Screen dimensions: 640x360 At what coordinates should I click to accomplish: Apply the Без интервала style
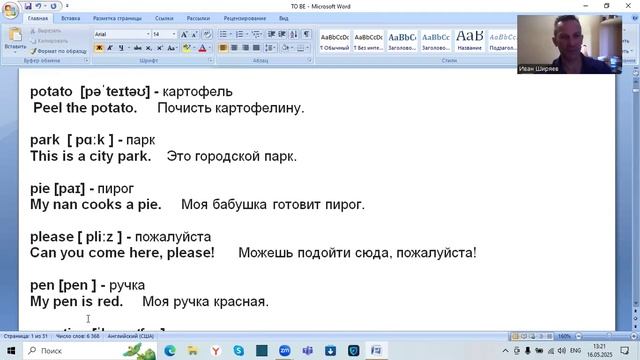[368, 41]
